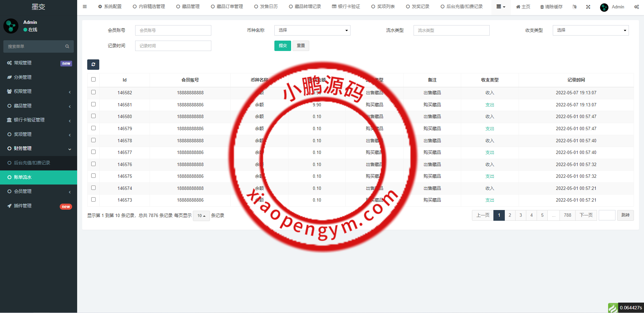Switch to the 藏品订单管理 tab

coord(227,7)
